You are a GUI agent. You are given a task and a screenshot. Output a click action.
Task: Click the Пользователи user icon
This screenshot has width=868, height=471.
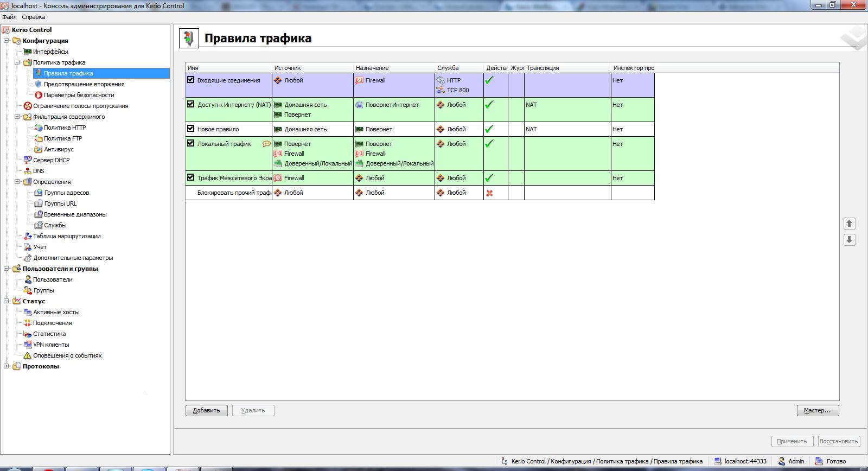click(28, 279)
